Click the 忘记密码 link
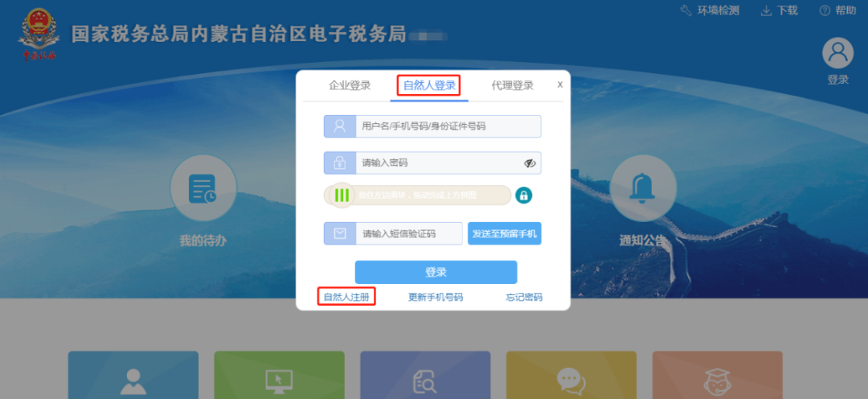 pyautogui.click(x=524, y=297)
